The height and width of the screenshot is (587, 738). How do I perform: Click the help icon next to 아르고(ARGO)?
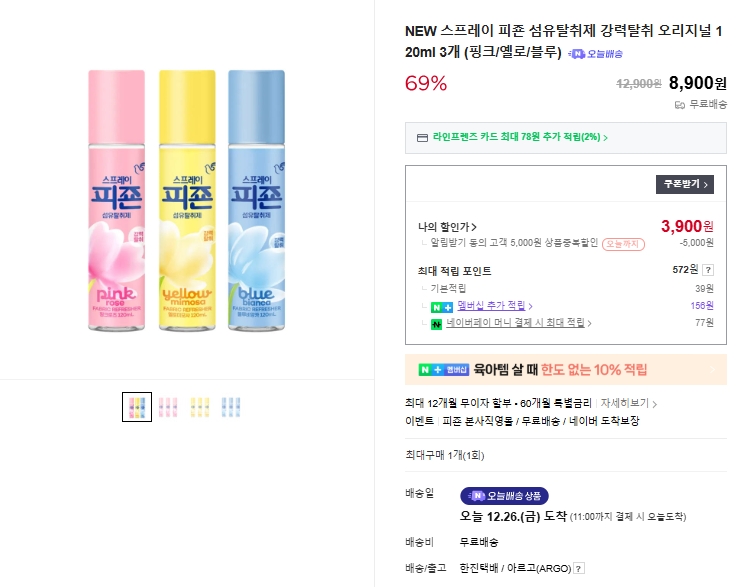point(578,569)
